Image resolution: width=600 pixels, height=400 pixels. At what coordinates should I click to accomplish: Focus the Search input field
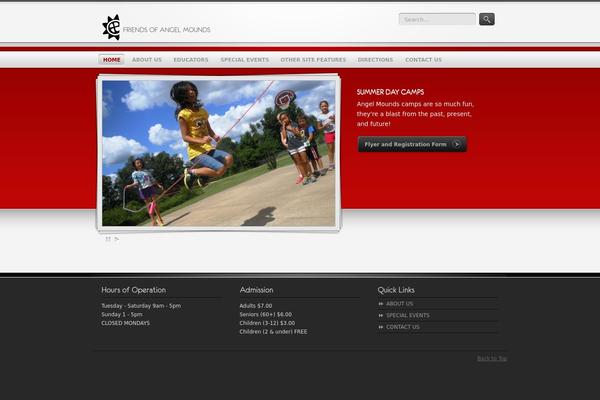(x=437, y=19)
